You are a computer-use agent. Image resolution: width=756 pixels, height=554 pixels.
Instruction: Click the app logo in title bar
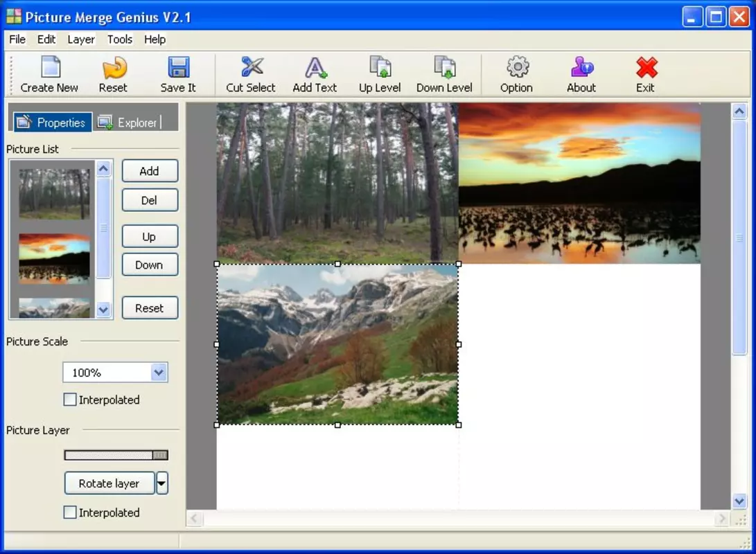(13, 17)
